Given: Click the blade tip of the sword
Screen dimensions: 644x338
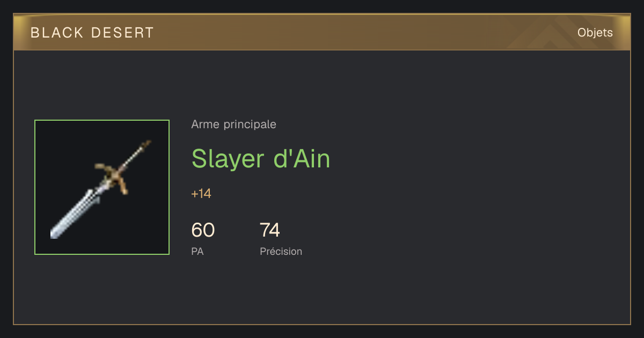Looking at the screenshot, I should click(x=54, y=234).
